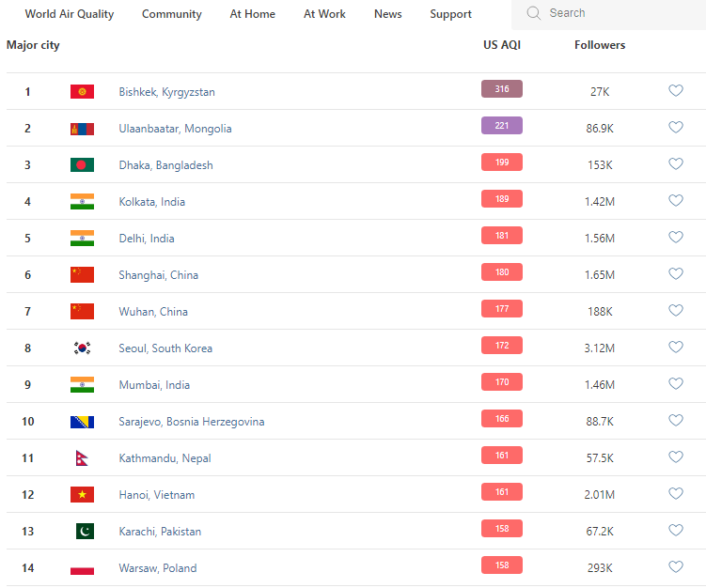The height and width of the screenshot is (588, 706).
Task: Go to the News section
Action: (x=387, y=14)
